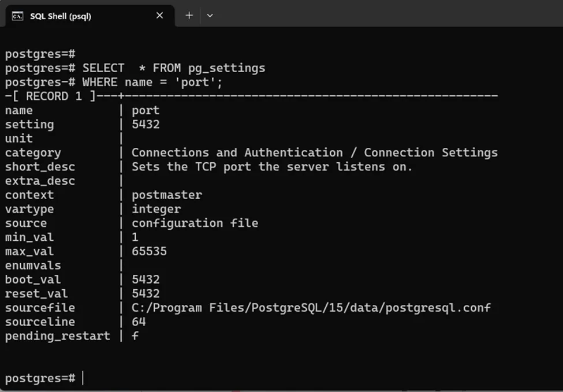Click the source value configuration file
Viewport: 563px width, 392px height.
click(195, 223)
